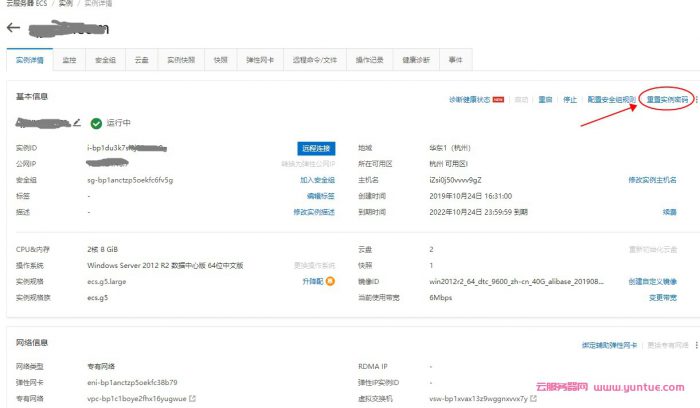Screen dimensions: 700x408
Task: Open the 健康诊断 tab
Action: click(x=416, y=60)
